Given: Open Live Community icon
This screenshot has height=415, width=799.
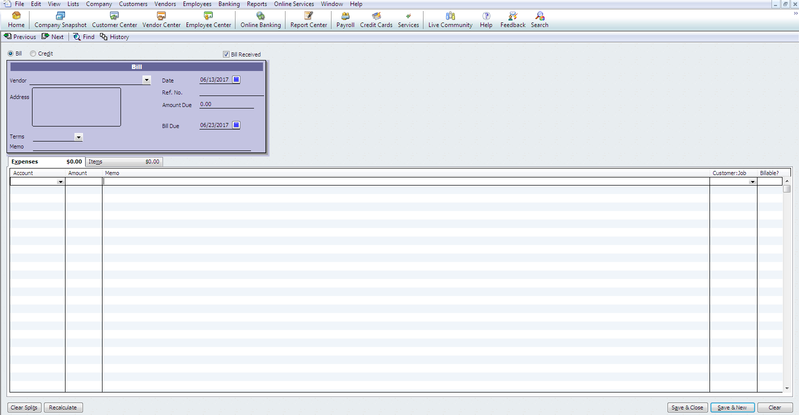Looking at the screenshot, I should tap(450, 20).
